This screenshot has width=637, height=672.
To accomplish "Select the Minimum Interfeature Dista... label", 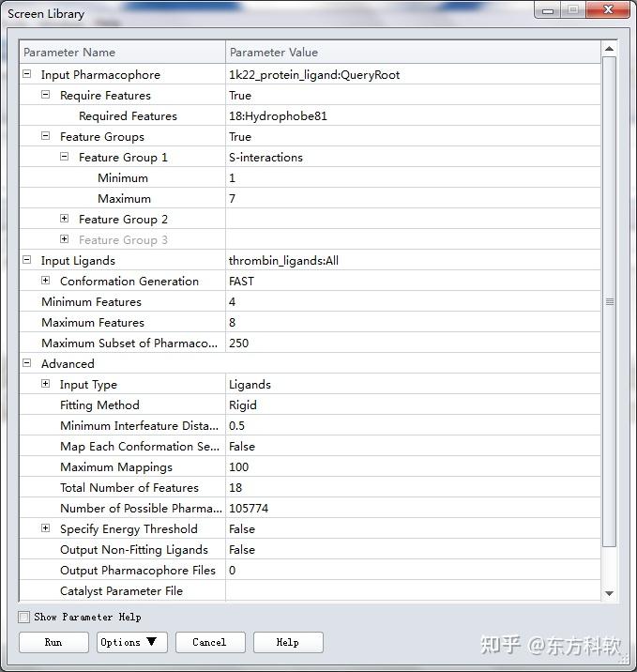I will (x=139, y=425).
